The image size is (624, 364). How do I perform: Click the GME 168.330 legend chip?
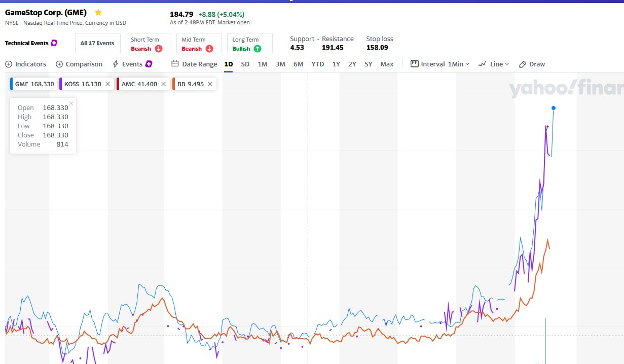point(33,84)
